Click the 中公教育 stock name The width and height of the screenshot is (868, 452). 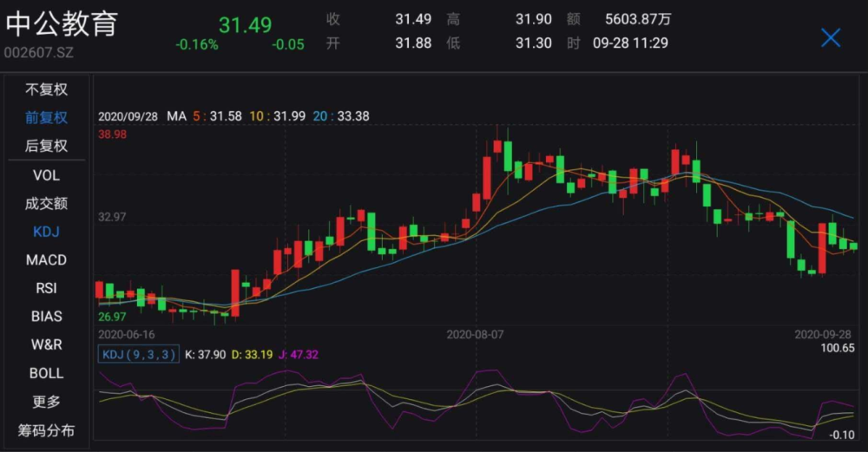tap(62, 23)
